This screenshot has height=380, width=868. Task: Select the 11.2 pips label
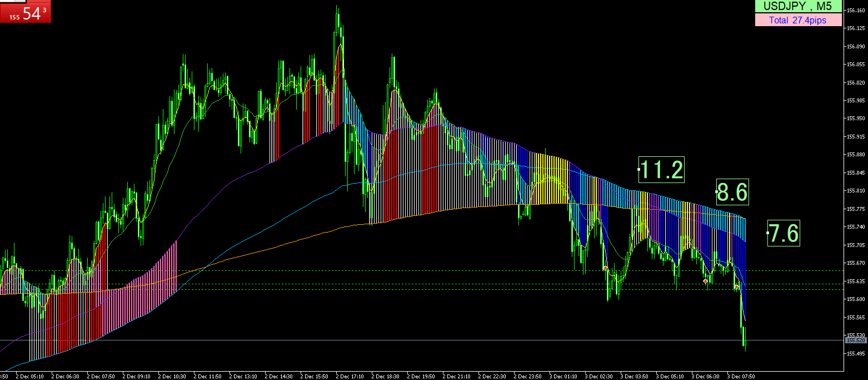(661, 169)
